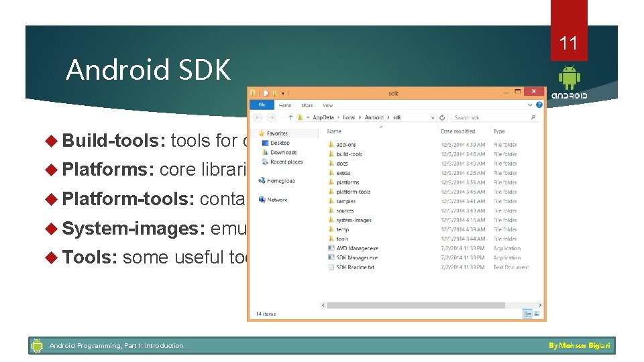This screenshot has height=362, width=644.
Task: Sort by the Name column header
Action: (x=334, y=131)
